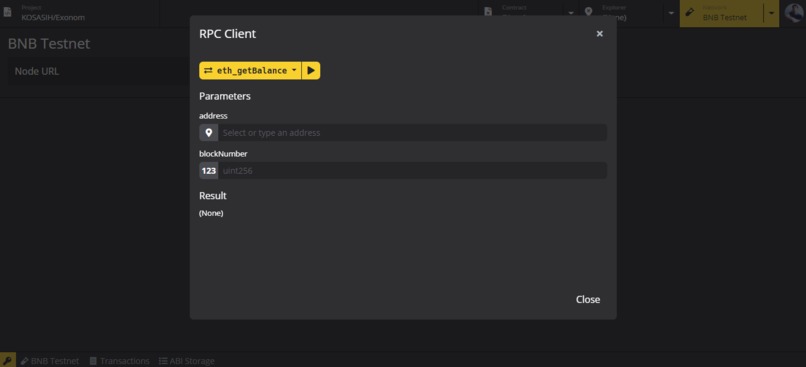Select BNB Testnet tab in bottom bar
806x367 pixels.
[49, 361]
